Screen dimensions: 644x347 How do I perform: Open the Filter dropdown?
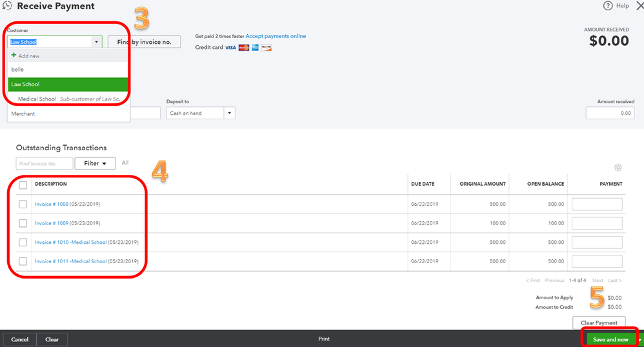pyautogui.click(x=95, y=163)
